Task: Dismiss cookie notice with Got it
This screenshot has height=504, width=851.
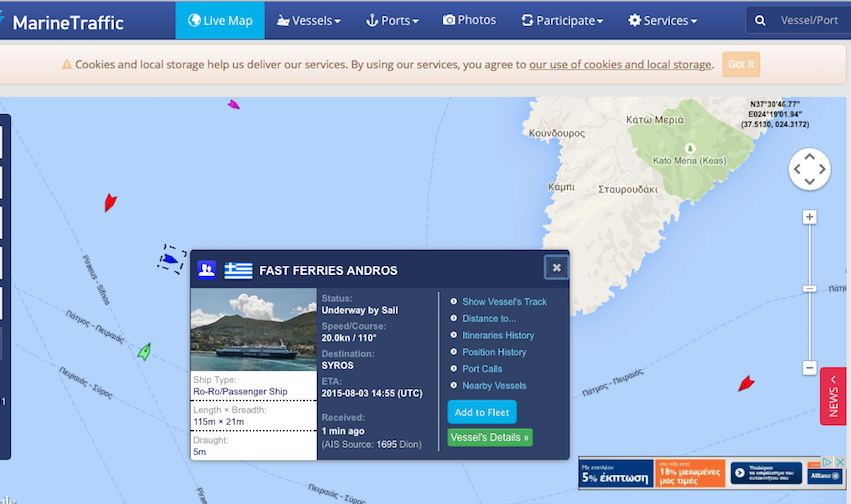Action: 741,64
